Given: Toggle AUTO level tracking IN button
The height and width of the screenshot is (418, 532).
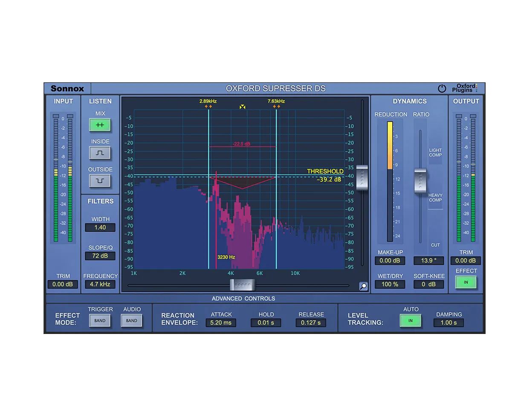Looking at the screenshot, I should (411, 321).
